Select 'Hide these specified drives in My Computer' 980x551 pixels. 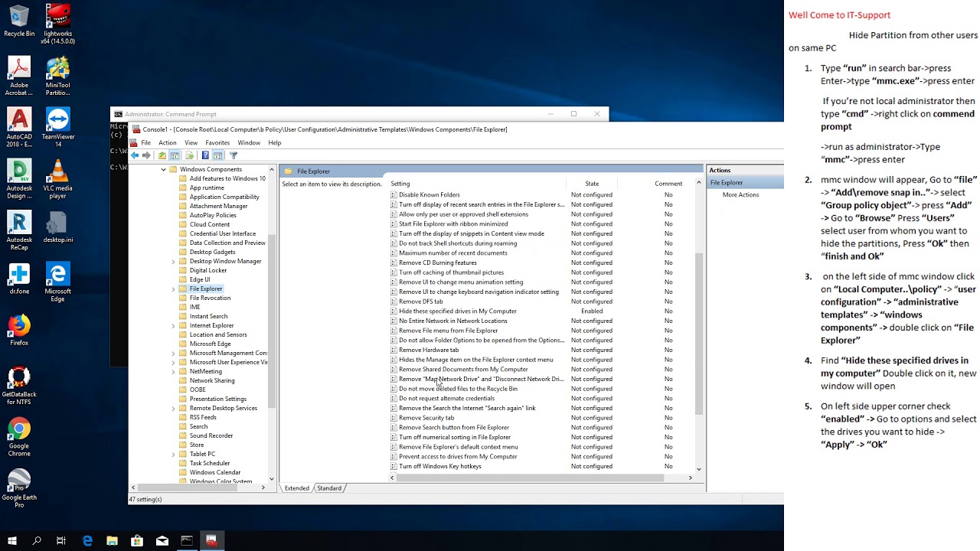(x=458, y=311)
